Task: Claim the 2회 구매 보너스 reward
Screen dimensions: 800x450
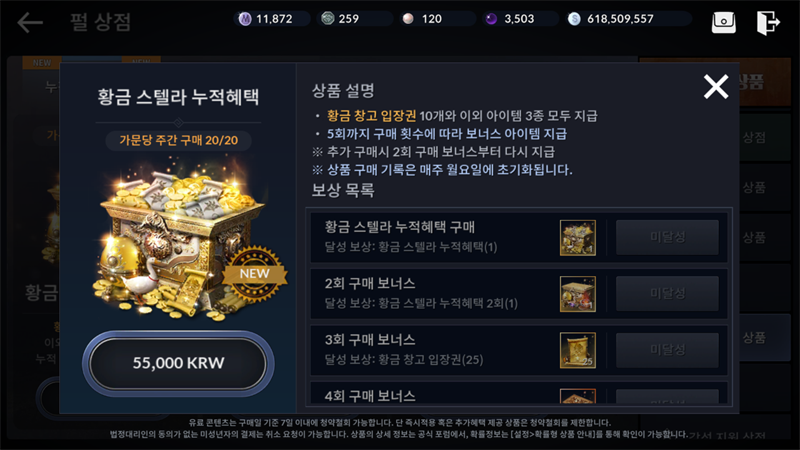Action: click(667, 293)
